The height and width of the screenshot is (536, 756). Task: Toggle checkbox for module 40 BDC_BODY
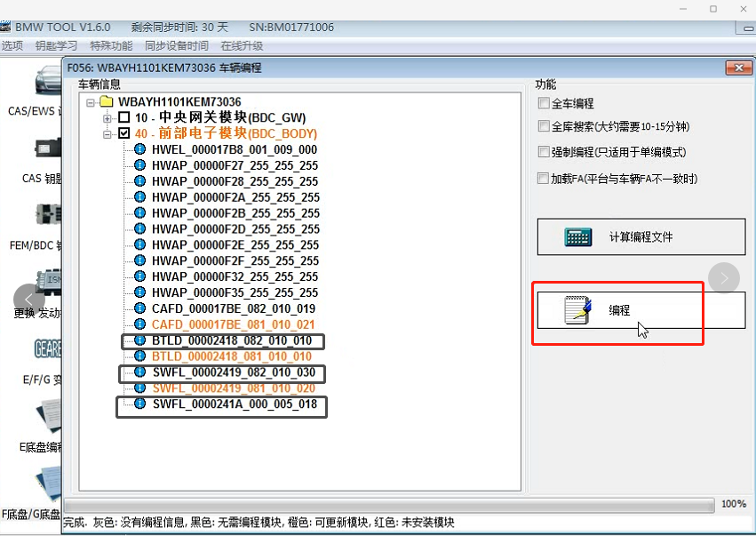pos(124,134)
